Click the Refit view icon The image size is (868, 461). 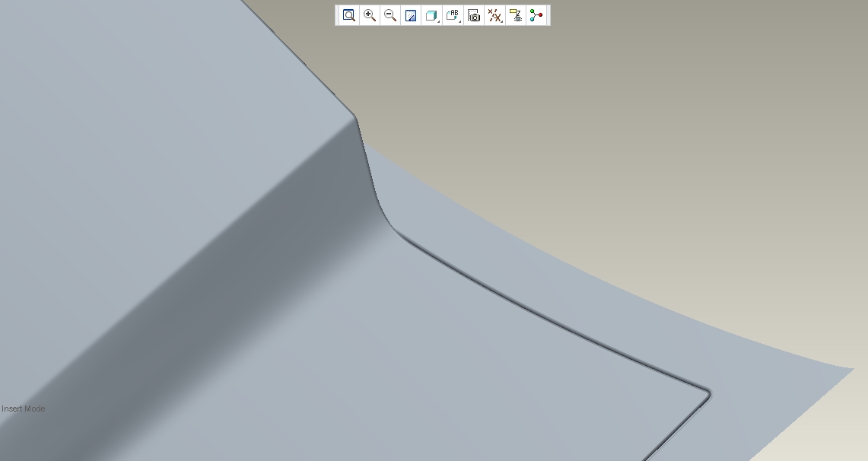click(x=348, y=15)
